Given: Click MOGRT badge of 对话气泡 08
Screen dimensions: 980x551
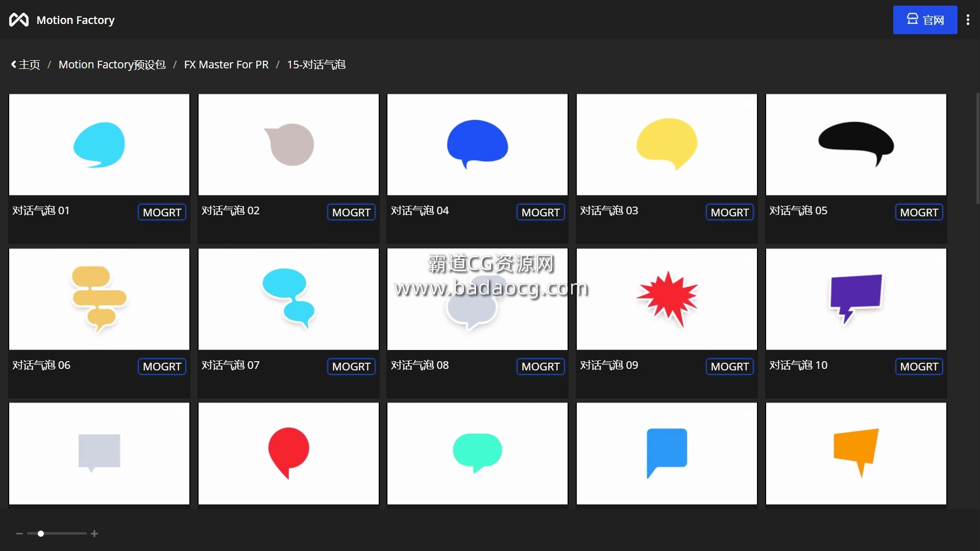Looking at the screenshot, I should pos(541,366).
